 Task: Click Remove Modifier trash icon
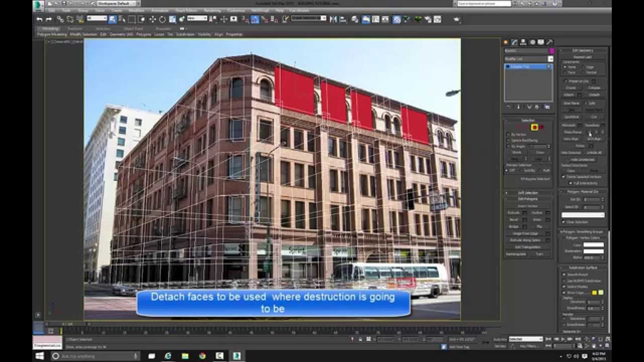537,107
